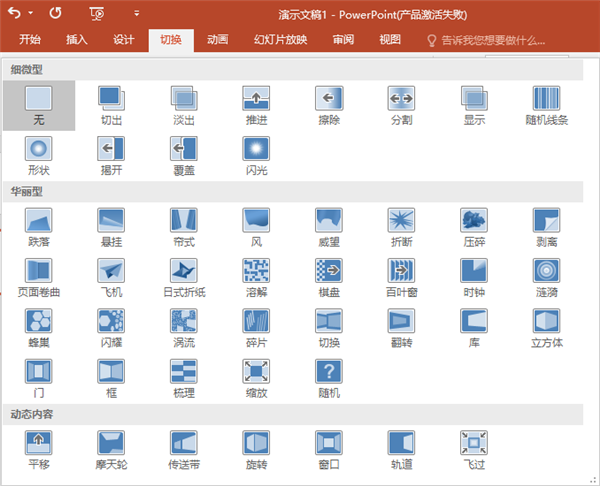Select the 框 box transition
The height and width of the screenshot is (486, 600).
[x=111, y=379]
